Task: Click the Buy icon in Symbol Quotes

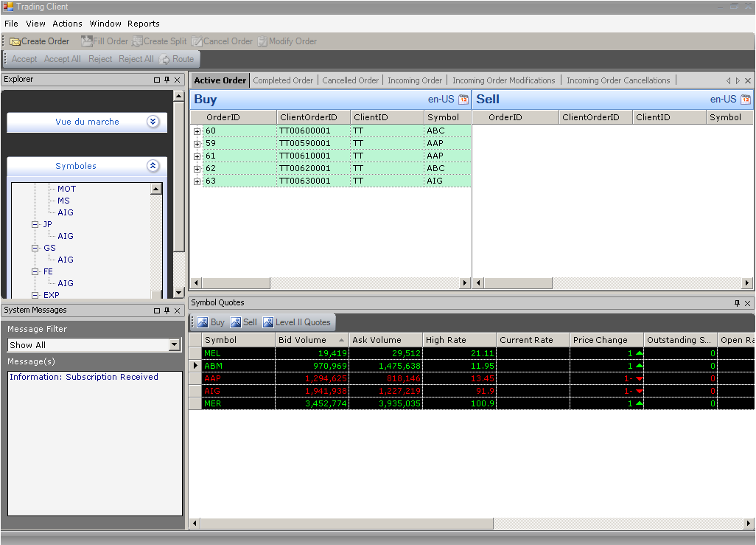Action: click(x=202, y=322)
